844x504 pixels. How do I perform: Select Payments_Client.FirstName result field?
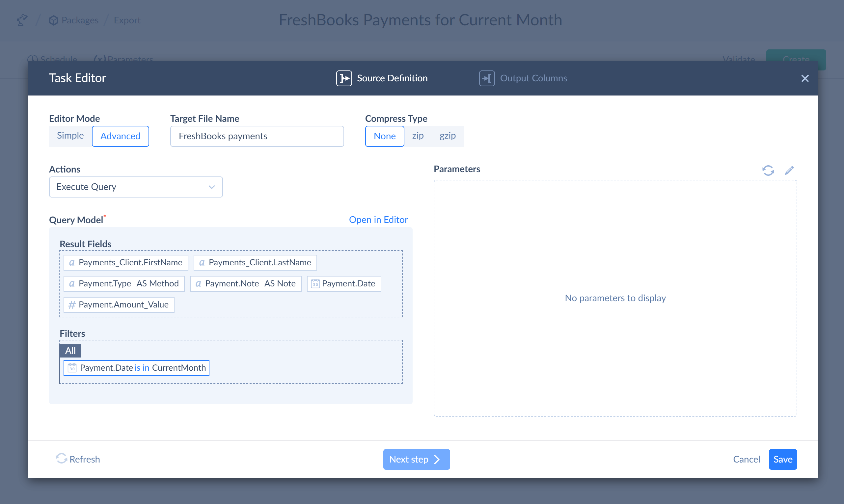pos(126,262)
